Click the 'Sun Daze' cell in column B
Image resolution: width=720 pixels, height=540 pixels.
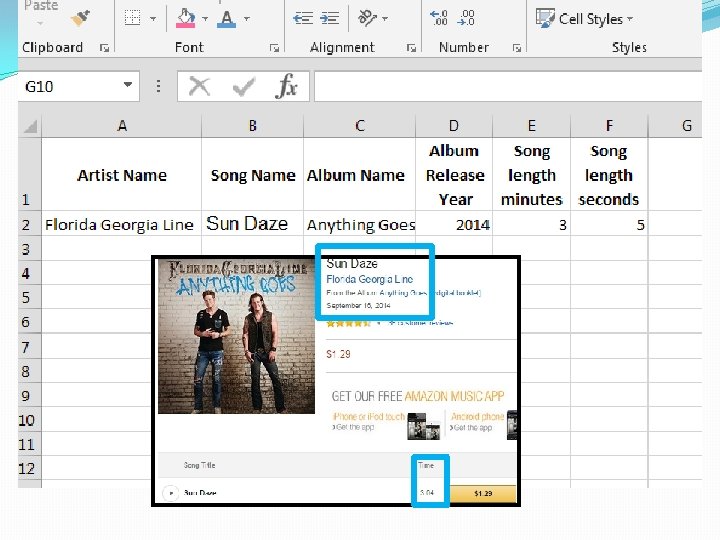coord(253,224)
